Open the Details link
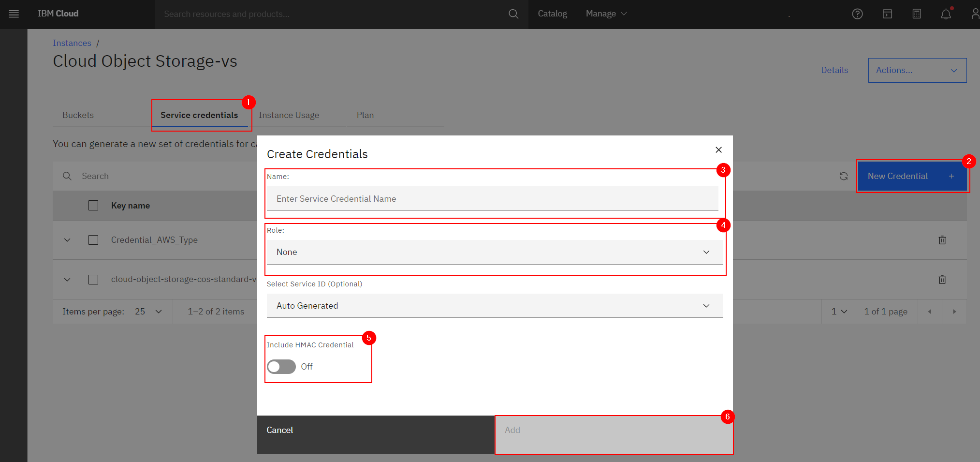Screen dimensions: 980x462 [834, 70]
